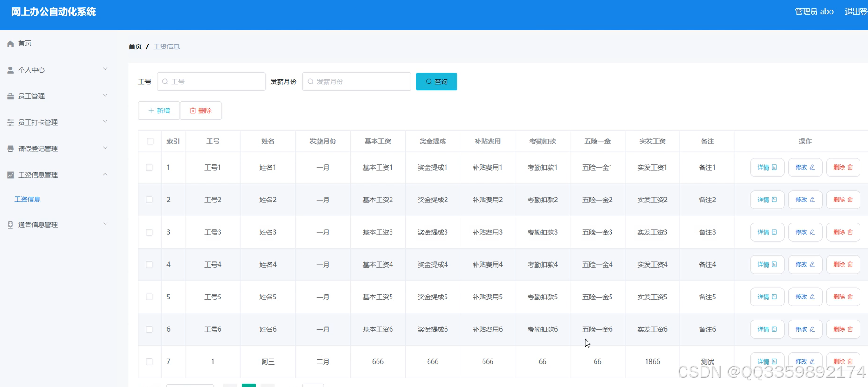The height and width of the screenshot is (387, 868).
Task: Go to 首页 via breadcrumb
Action: click(x=135, y=46)
